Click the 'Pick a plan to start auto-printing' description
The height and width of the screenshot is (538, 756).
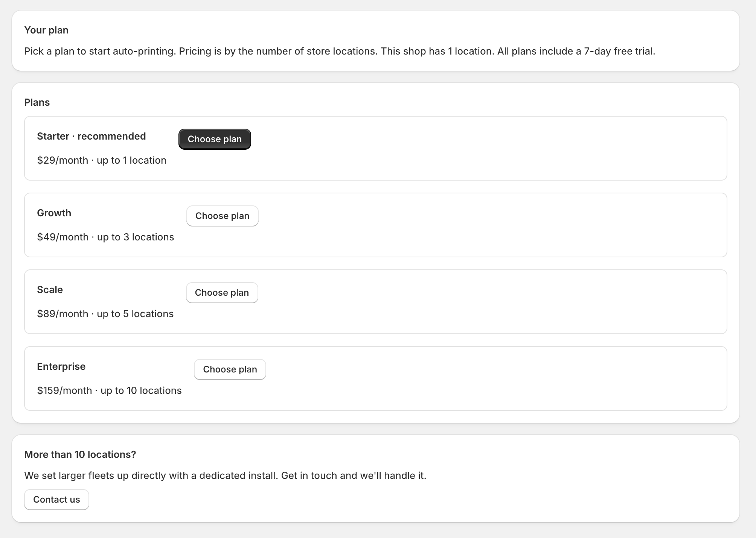tap(340, 51)
